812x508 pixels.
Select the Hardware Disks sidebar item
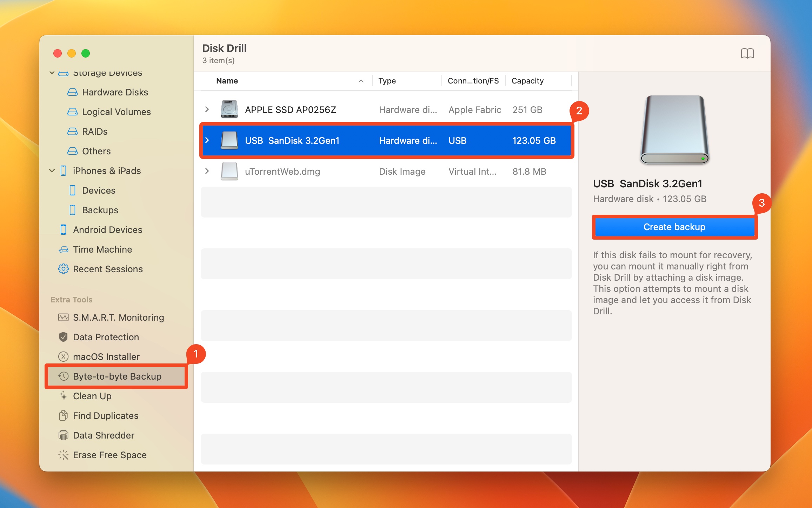click(115, 92)
